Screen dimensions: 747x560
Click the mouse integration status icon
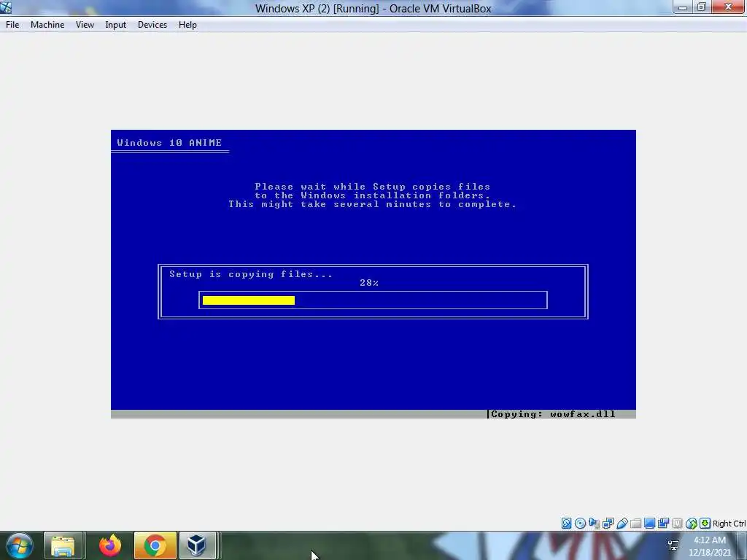pos(692,524)
